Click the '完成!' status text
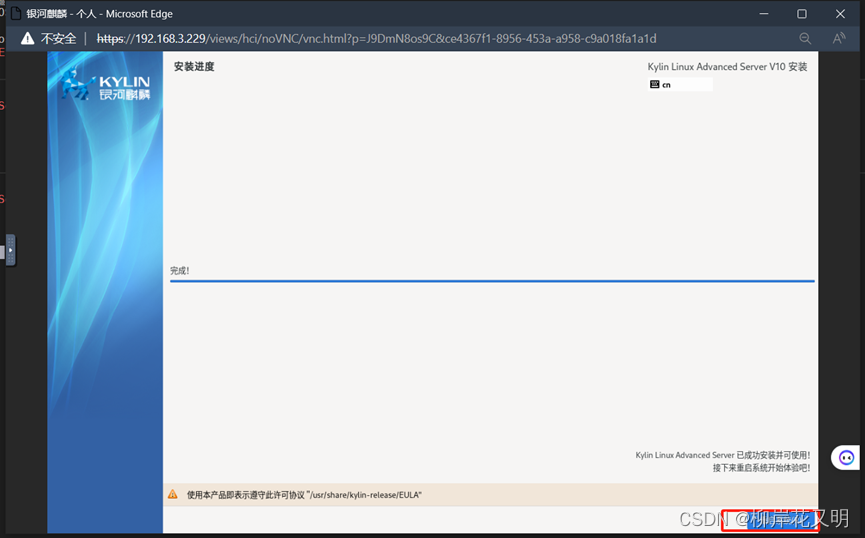865x538 pixels. [x=180, y=270]
